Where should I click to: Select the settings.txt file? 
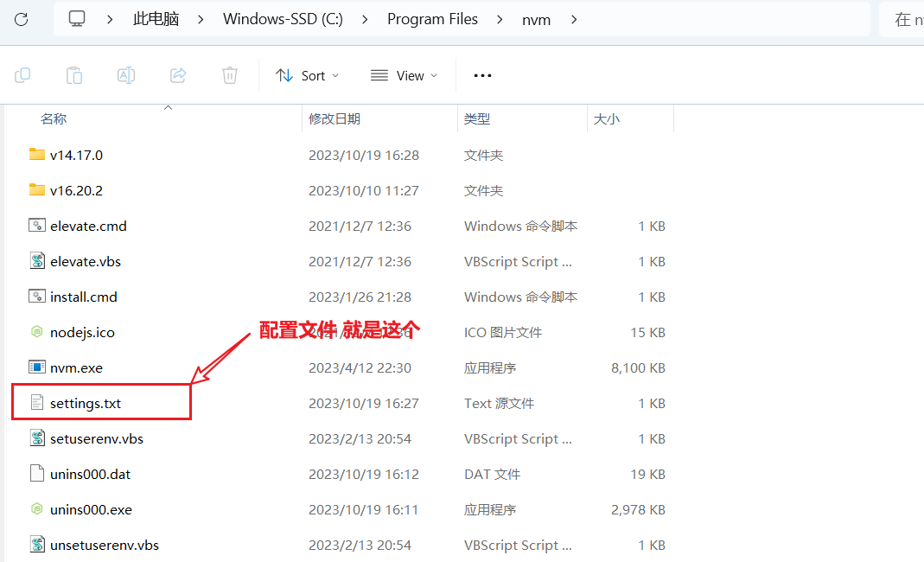click(x=86, y=403)
